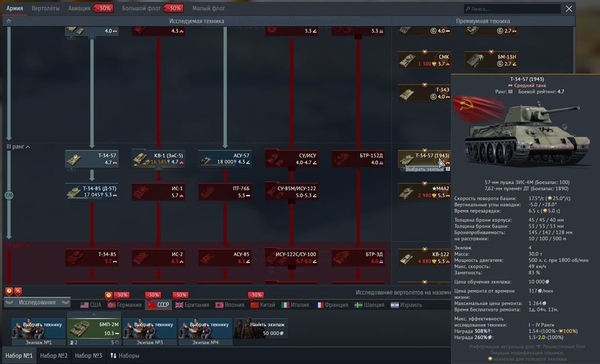600x364 pixels.
Task: Select the premium Т-34-57 (1943) card
Action: tap(425, 158)
